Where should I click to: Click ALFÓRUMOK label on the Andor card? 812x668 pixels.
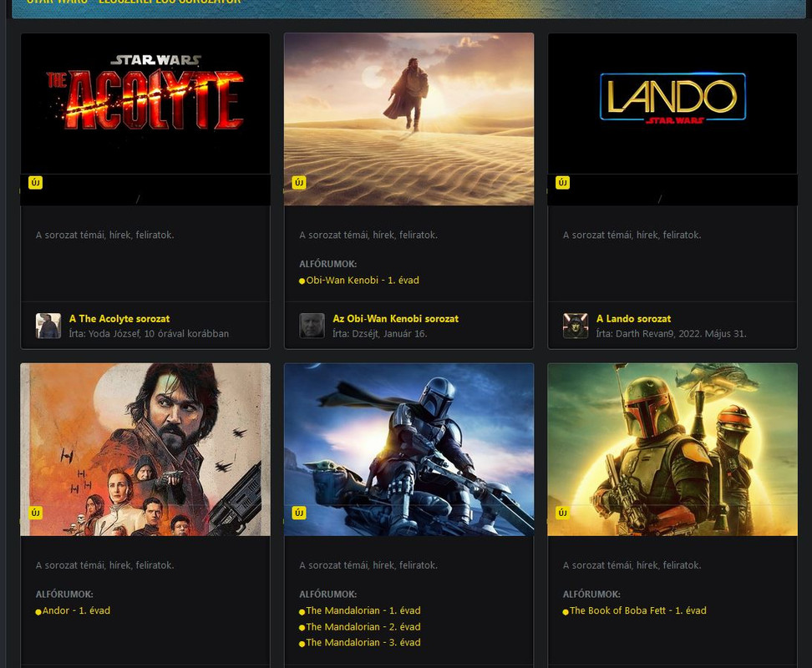pos(64,594)
